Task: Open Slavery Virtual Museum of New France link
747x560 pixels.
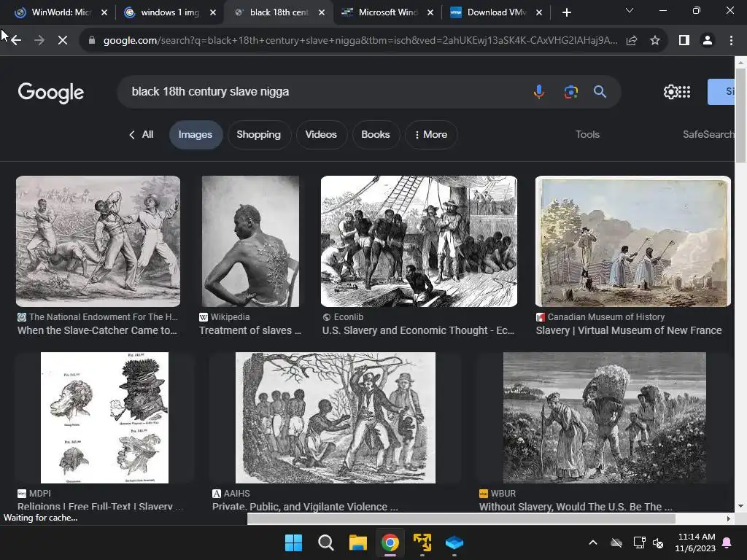Action: [x=629, y=330]
